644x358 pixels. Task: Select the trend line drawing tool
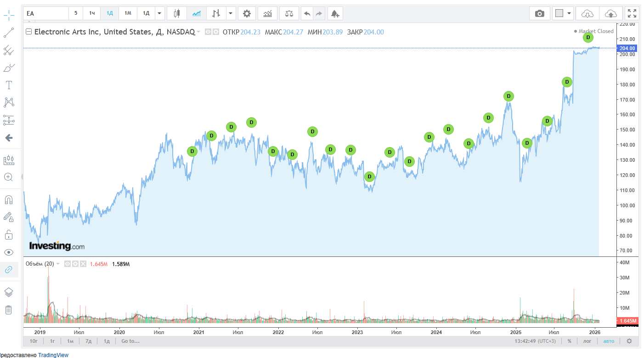point(9,33)
